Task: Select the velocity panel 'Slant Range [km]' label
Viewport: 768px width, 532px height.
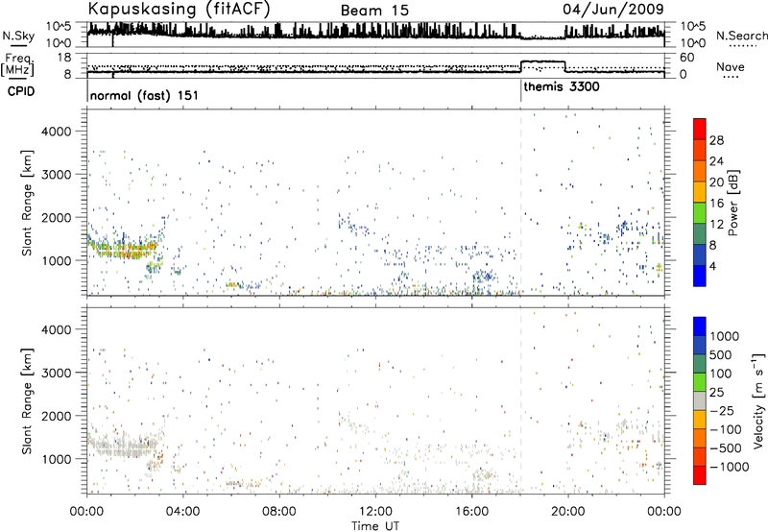Action: [x=27, y=400]
